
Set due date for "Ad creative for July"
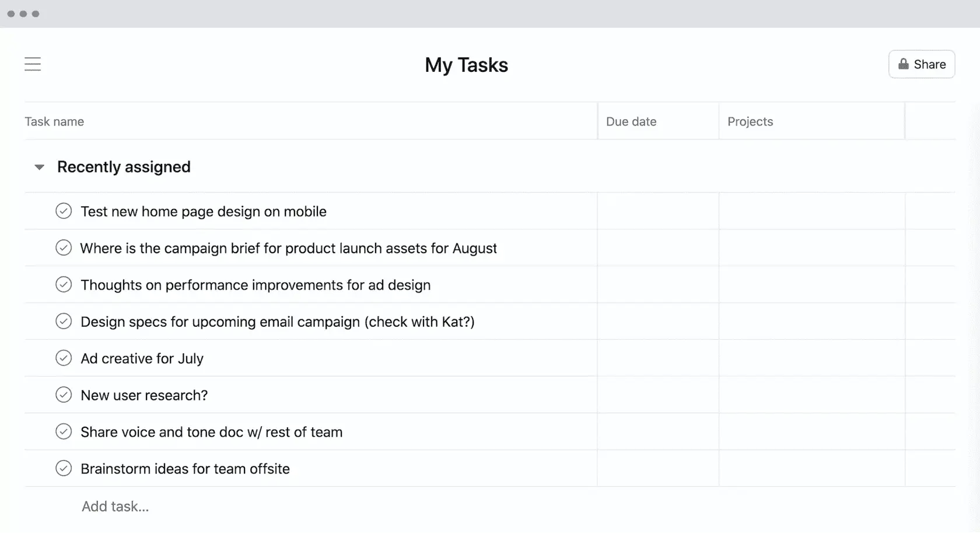click(658, 358)
